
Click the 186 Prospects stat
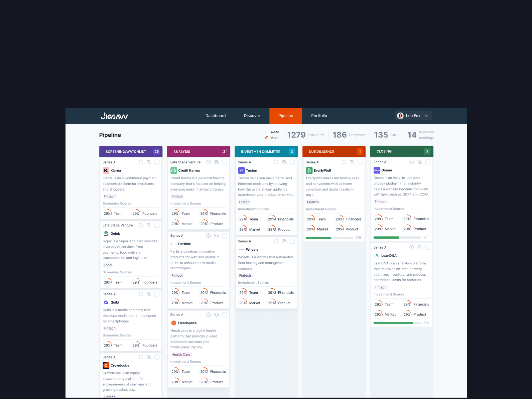349,135
